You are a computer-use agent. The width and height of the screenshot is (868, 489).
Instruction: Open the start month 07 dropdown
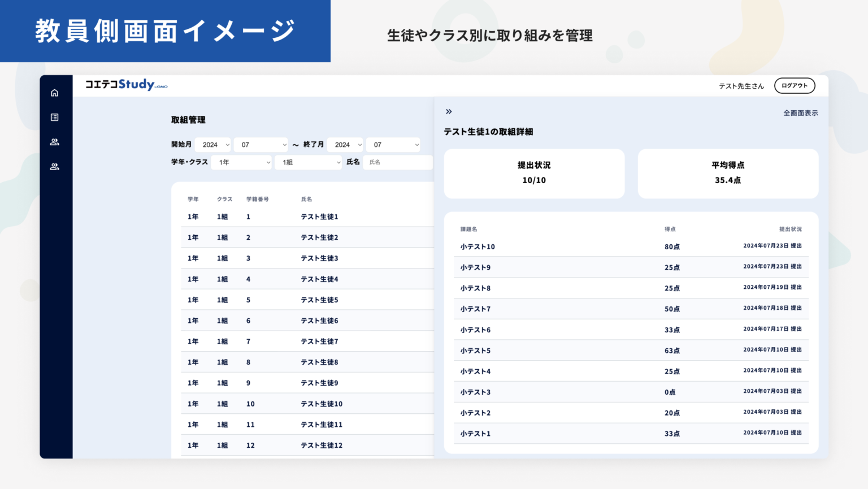pyautogui.click(x=261, y=144)
